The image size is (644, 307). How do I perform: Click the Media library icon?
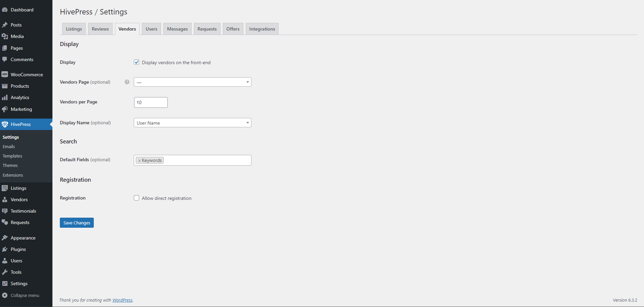click(x=5, y=36)
